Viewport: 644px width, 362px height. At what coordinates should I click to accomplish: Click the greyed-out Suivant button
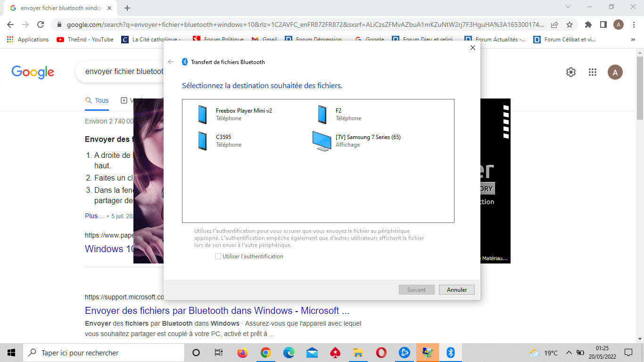(416, 290)
